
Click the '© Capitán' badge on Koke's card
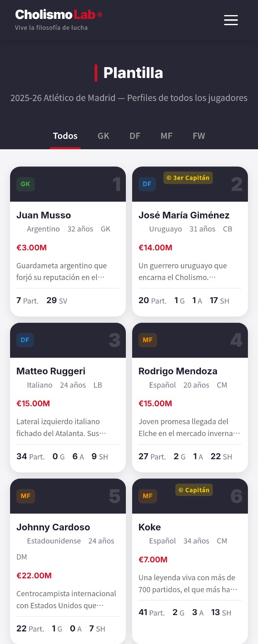pos(194,490)
